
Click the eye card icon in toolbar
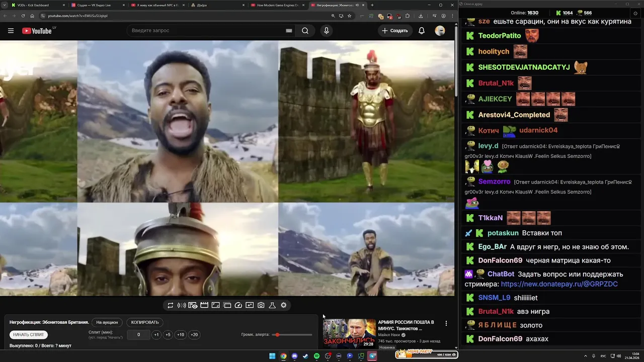(x=193, y=305)
